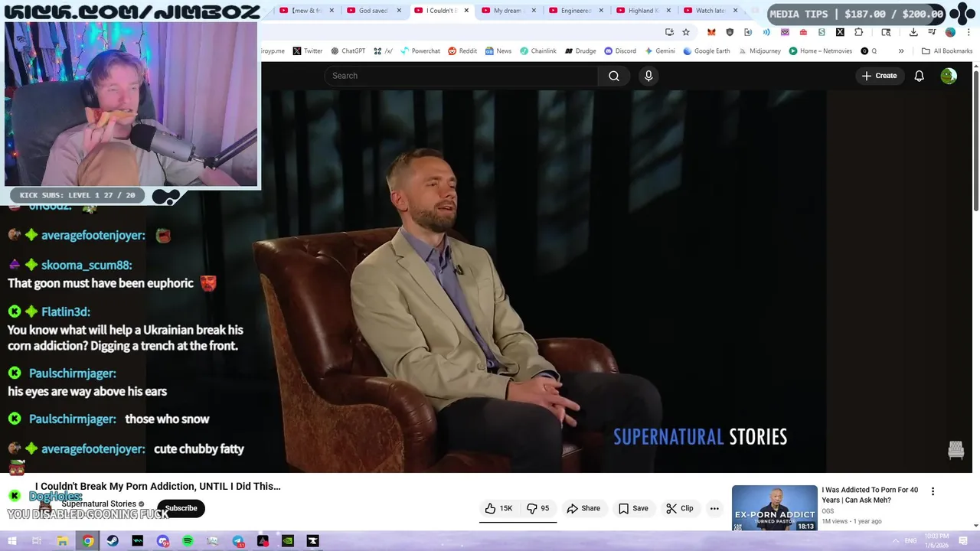The height and width of the screenshot is (551, 980).
Task: Bookmark this page with star icon
Action: (x=686, y=32)
